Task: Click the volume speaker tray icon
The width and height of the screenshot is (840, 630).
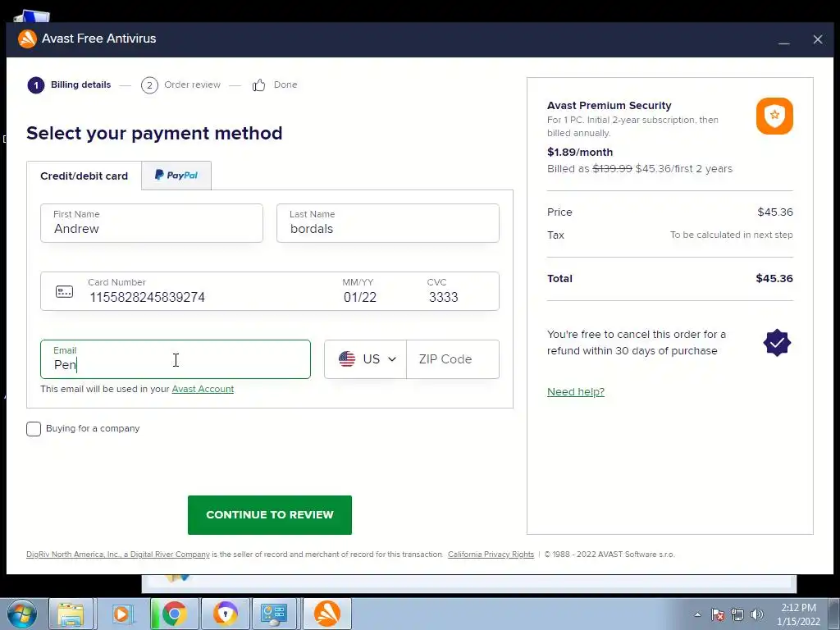Action: pyautogui.click(x=756, y=614)
